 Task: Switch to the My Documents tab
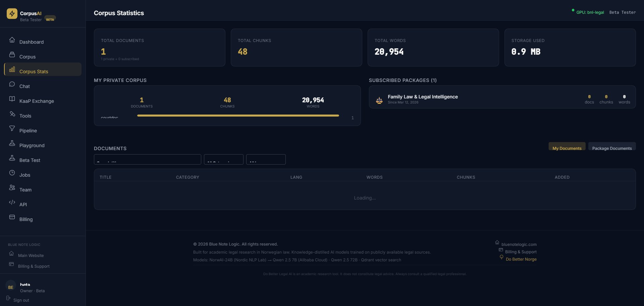tap(567, 148)
